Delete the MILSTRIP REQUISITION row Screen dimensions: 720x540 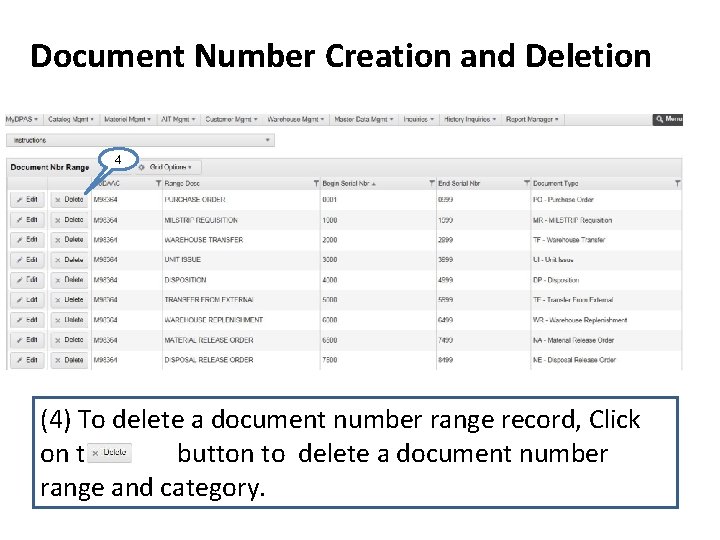click(69, 220)
